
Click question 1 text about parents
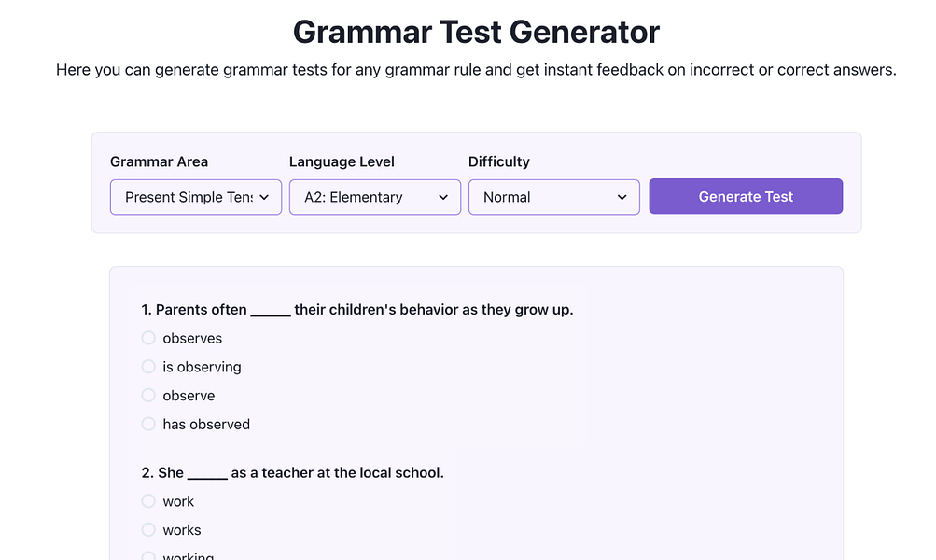click(359, 309)
